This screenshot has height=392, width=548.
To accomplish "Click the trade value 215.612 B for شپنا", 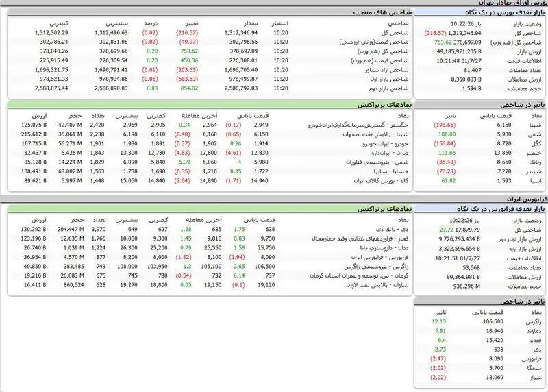I will 34,134.
